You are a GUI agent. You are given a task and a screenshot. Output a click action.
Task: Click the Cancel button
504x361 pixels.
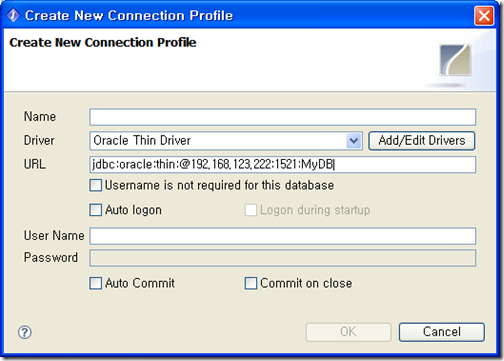(x=442, y=332)
